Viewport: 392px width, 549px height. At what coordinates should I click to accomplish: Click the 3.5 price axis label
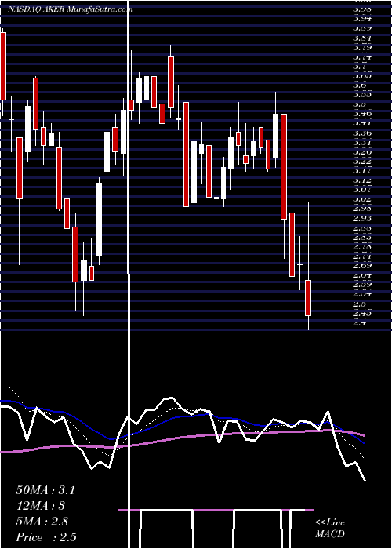point(360,104)
